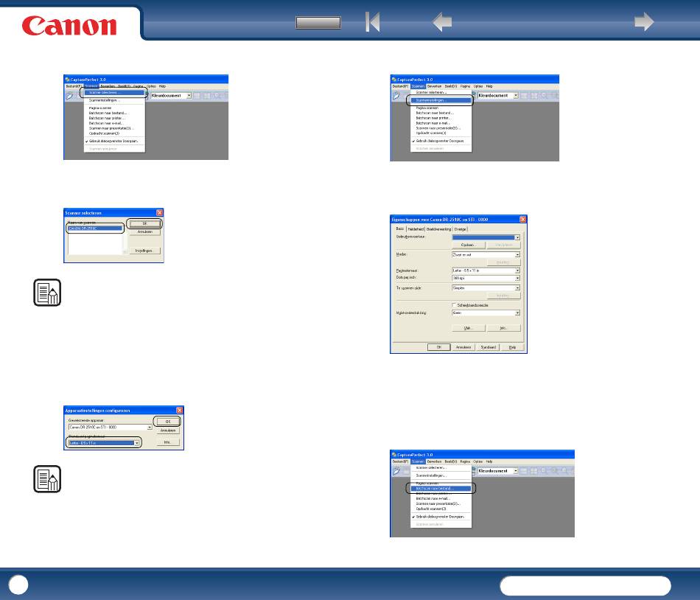Click the white page-number circle in footer
The image size is (700, 600).
click(x=18, y=585)
